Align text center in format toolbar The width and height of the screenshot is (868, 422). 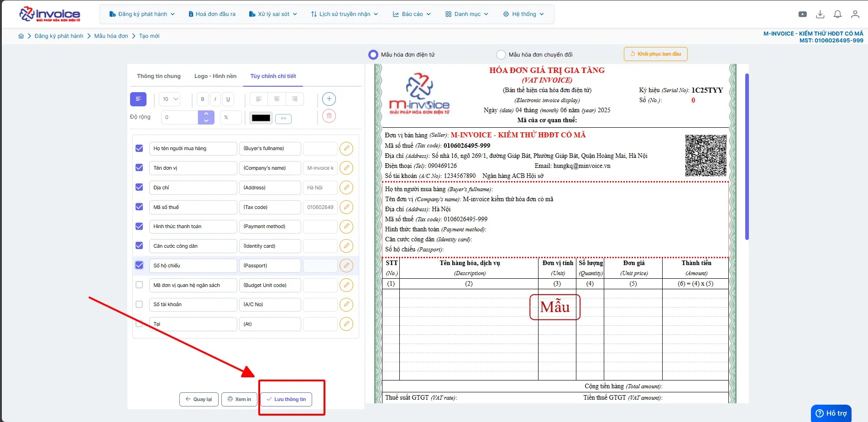277,99
